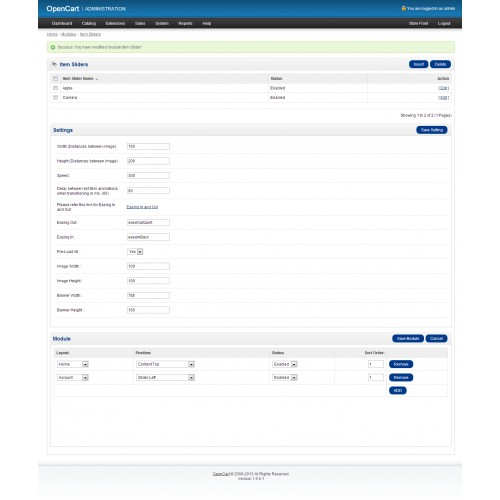Open the Extensions menu
500x500 pixels.
click(x=115, y=23)
